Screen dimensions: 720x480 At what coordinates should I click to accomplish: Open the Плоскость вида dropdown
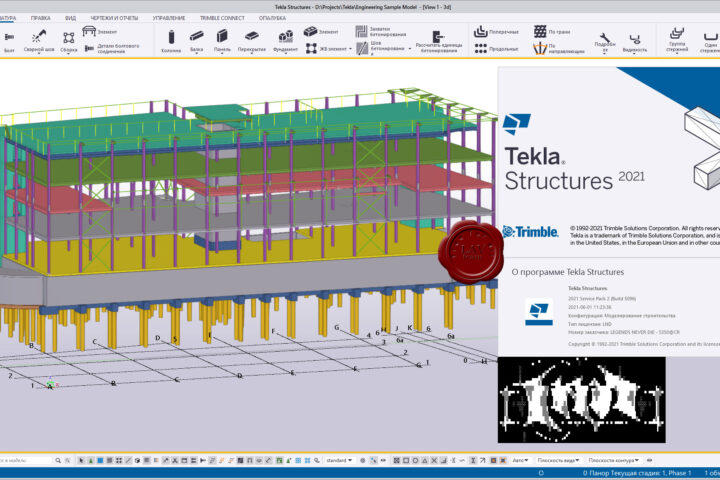(x=558, y=460)
